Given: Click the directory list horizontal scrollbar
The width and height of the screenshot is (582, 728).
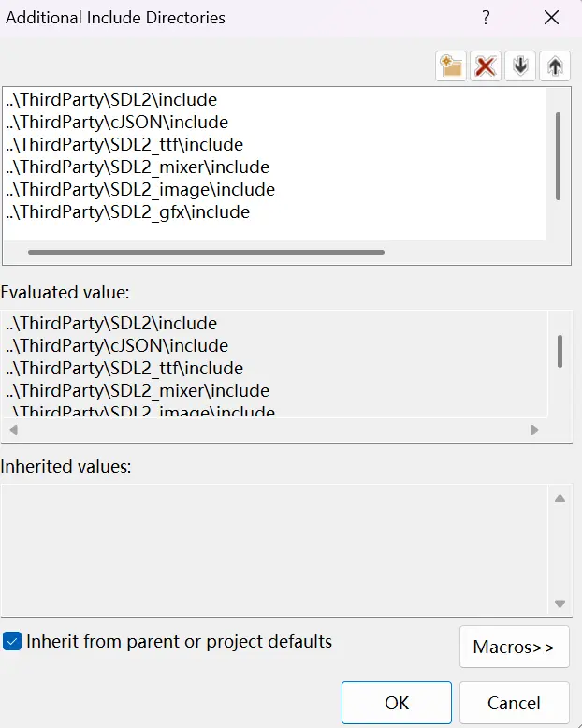Looking at the screenshot, I should [x=206, y=252].
